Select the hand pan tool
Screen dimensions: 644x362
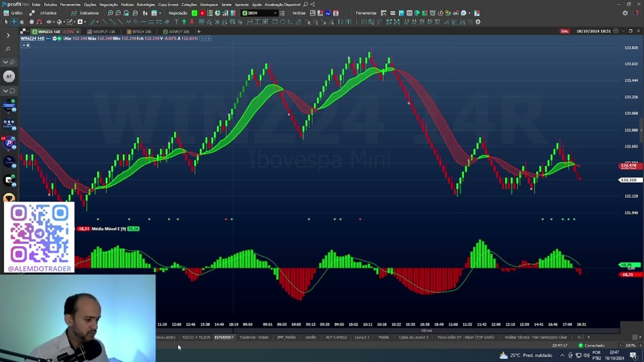(31, 22)
